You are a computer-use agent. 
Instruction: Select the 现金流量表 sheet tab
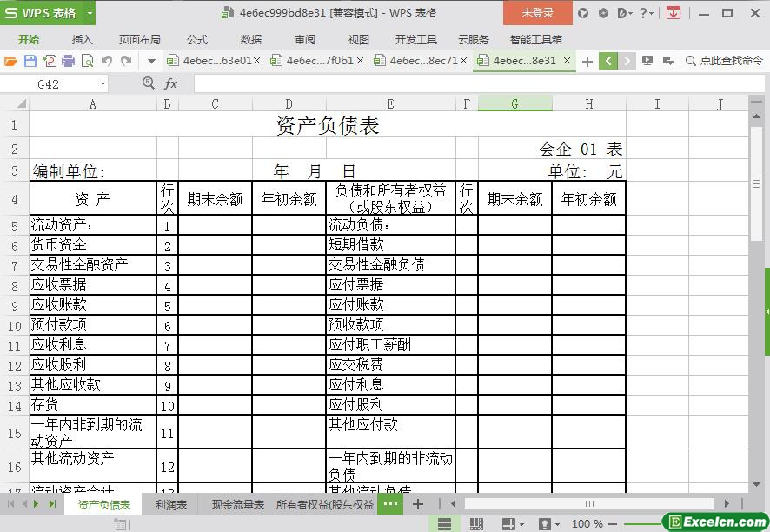pos(237,504)
